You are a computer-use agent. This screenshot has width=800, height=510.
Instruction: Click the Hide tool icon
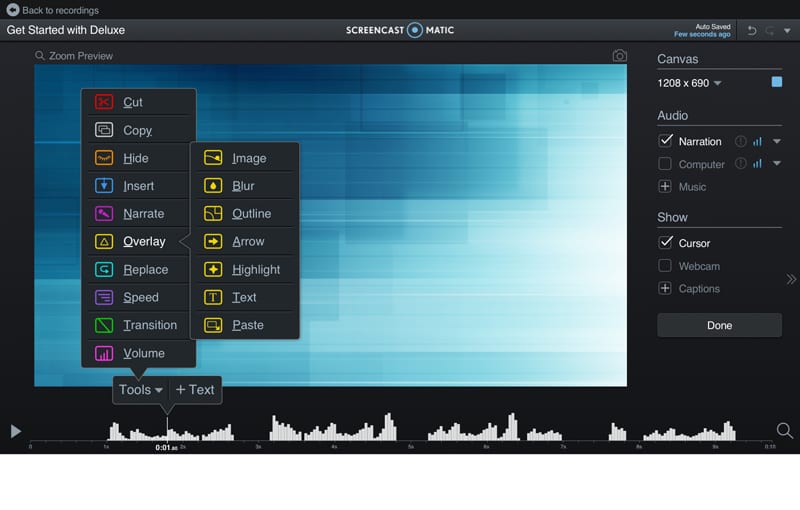pos(104,158)
